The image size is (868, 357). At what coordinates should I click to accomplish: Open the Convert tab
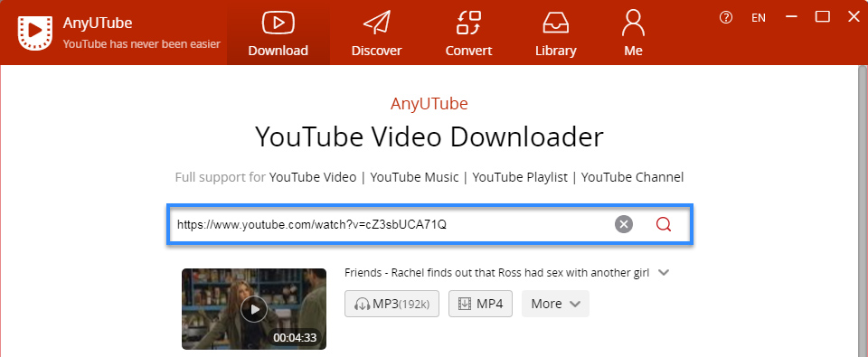tap(468, 33)
